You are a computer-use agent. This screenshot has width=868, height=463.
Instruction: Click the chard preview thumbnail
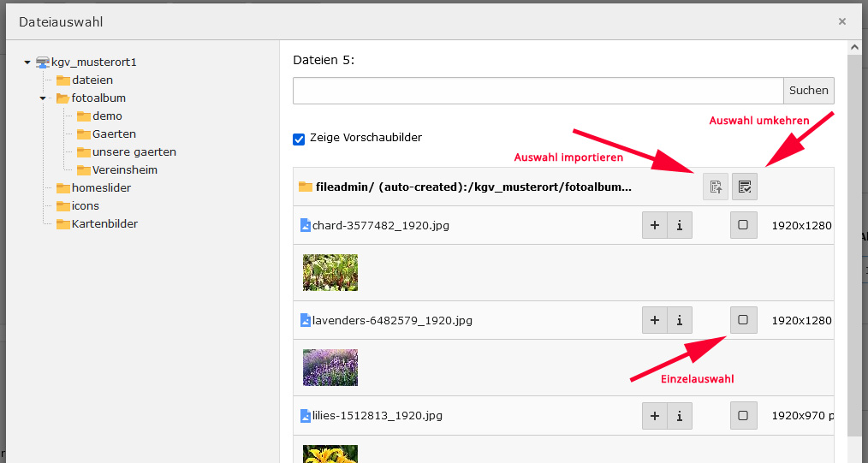[330, 273]
